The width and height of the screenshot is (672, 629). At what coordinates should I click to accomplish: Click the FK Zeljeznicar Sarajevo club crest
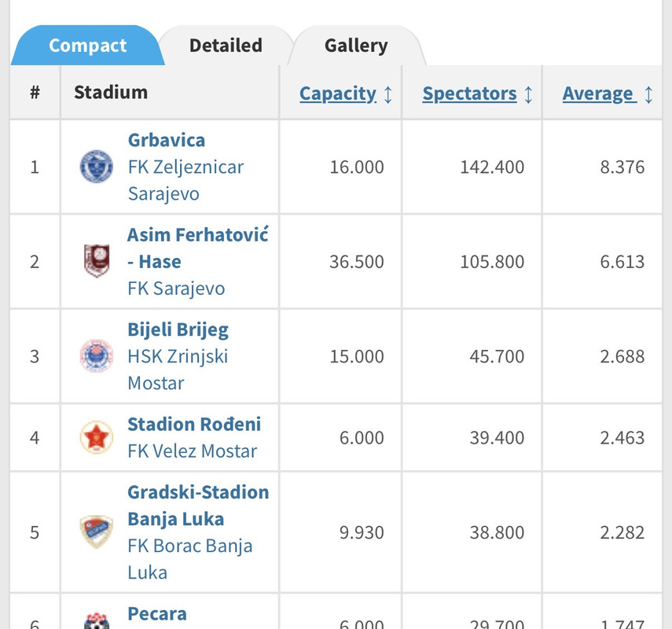coord(97,167)
